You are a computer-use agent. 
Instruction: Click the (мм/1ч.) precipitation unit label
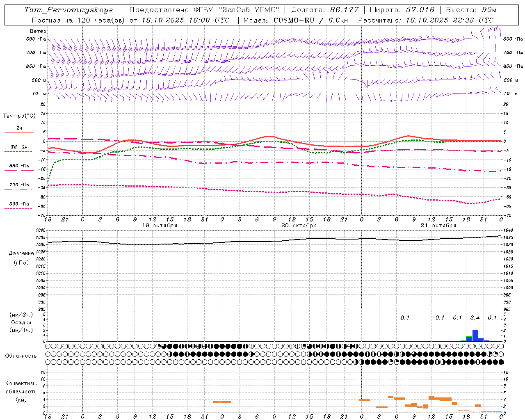point(21,330)
